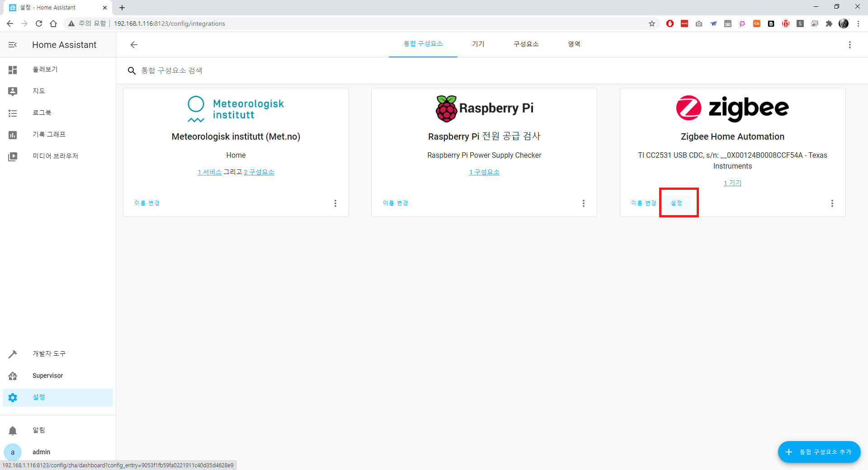The height and width of the screenshot is (470, 868).
Task: Click the 주의 요함 security warning
Action: pyautogui.click(x=87, y=23)
